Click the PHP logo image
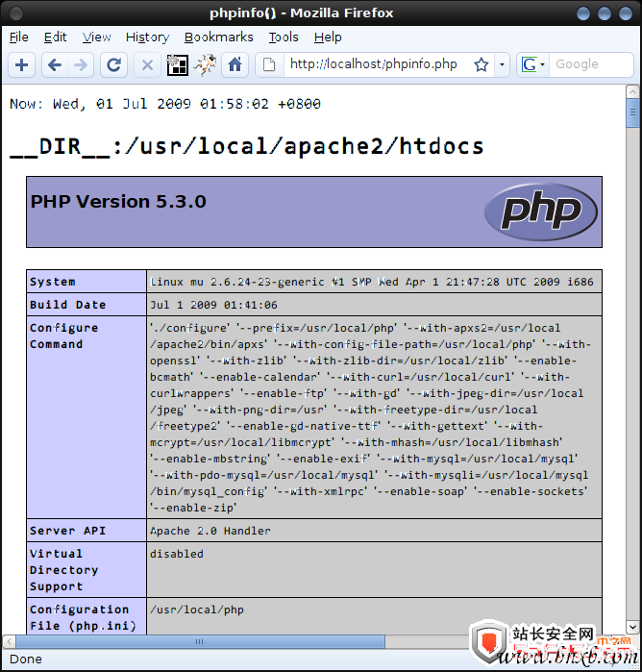 [541, 212]
